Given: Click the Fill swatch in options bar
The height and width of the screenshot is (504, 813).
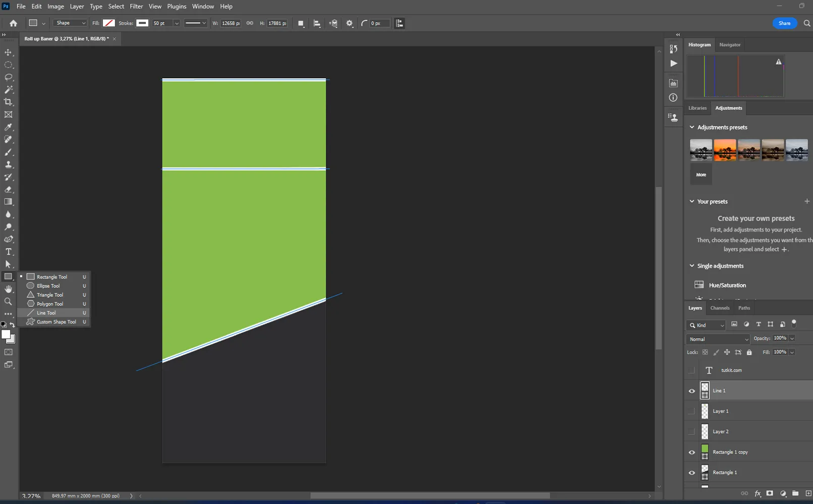Looking at the screenshot, I should [109, 23].
